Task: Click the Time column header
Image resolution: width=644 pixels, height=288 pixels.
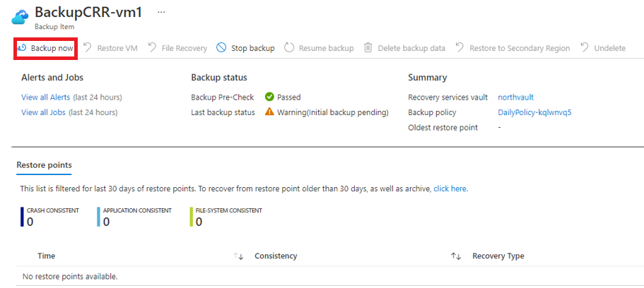Action: coord(47,256)
